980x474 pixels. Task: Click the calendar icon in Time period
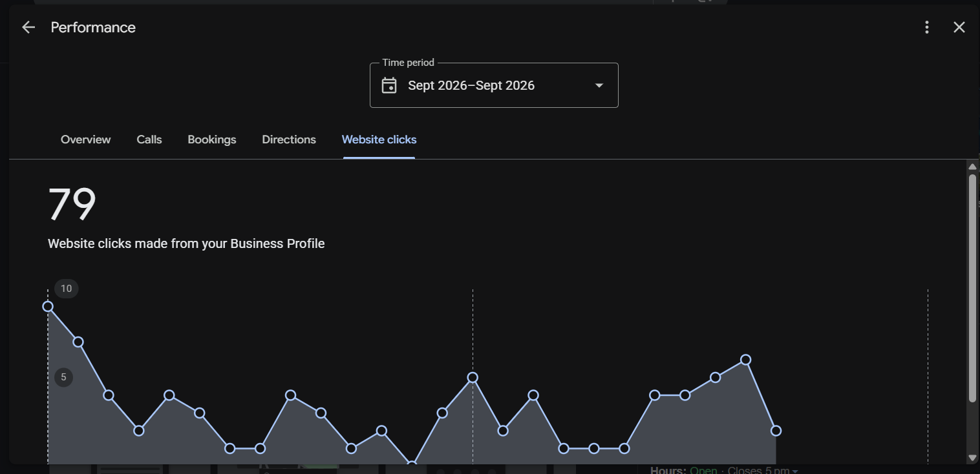coord(389,85)
